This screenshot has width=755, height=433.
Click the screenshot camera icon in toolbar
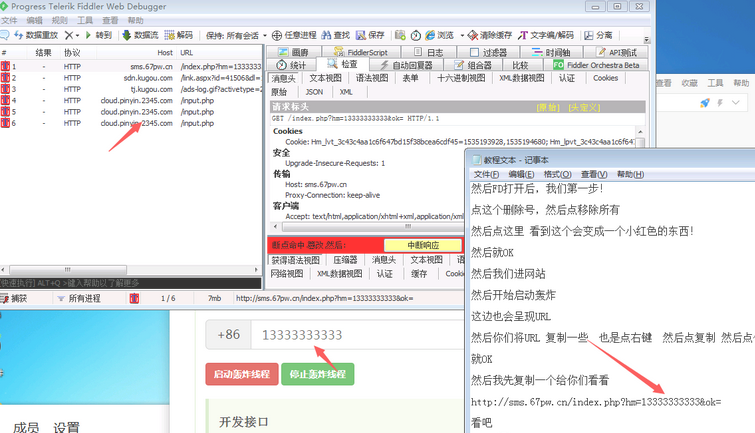tap(400, 35)
